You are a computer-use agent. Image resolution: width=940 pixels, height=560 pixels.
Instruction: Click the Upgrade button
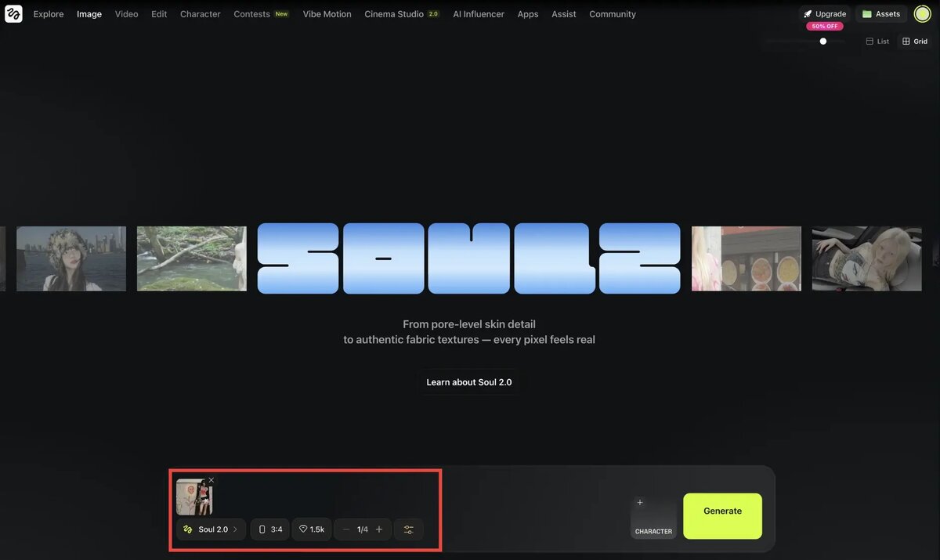tap(825, 14)
